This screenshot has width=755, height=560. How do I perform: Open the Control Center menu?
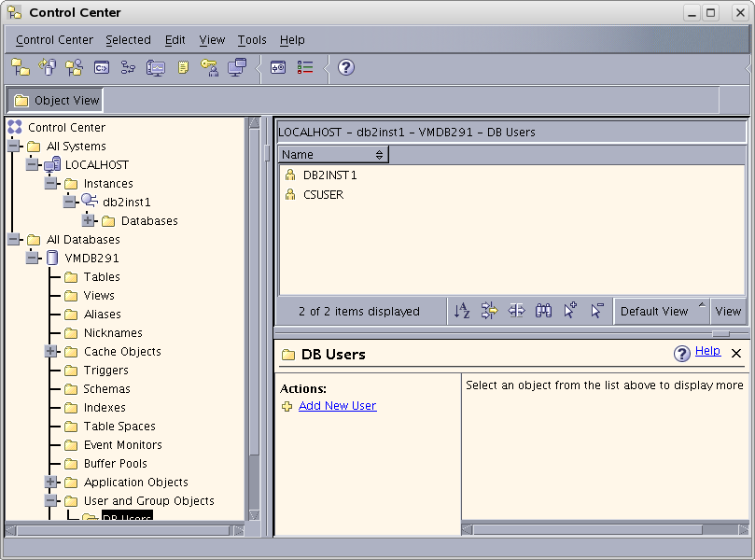pos(54,40)
